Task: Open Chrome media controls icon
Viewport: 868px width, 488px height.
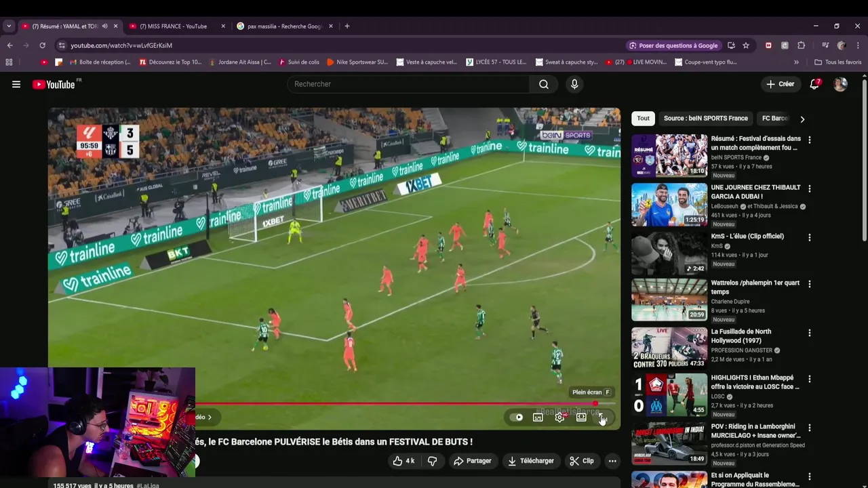Action: [825, 45]
